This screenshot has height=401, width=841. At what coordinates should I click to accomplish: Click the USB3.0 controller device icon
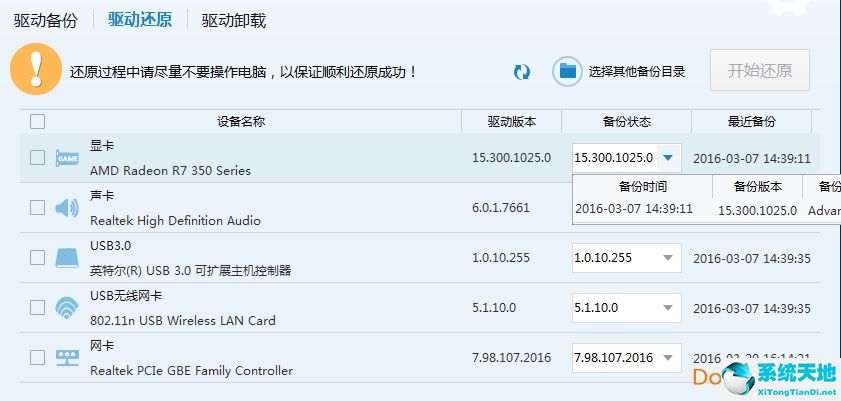point(67,258)
